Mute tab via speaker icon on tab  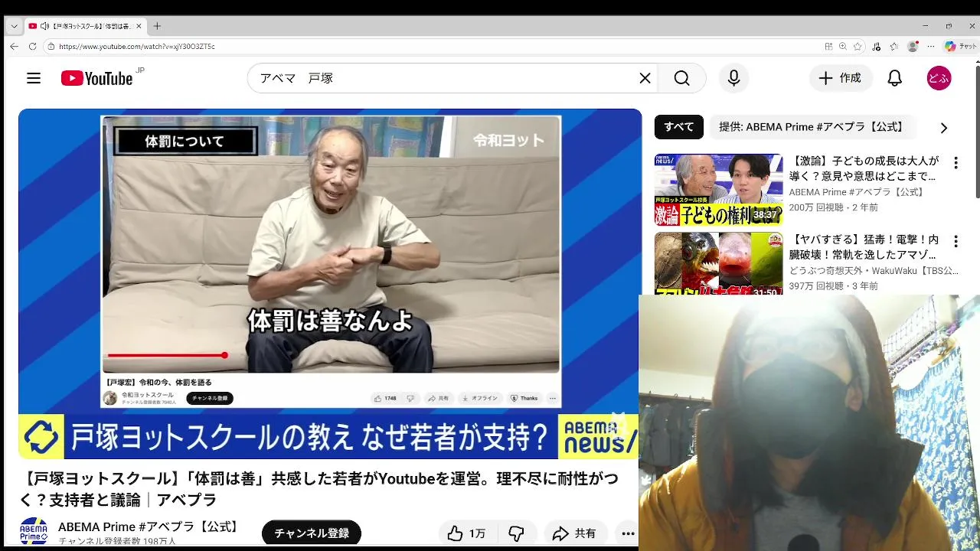(44, 26)
